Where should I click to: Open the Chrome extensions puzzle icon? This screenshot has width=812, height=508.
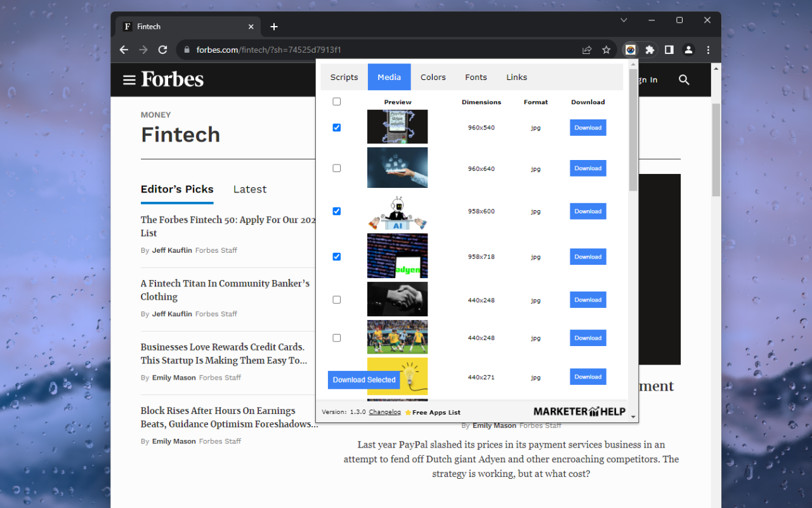point(649,50)
